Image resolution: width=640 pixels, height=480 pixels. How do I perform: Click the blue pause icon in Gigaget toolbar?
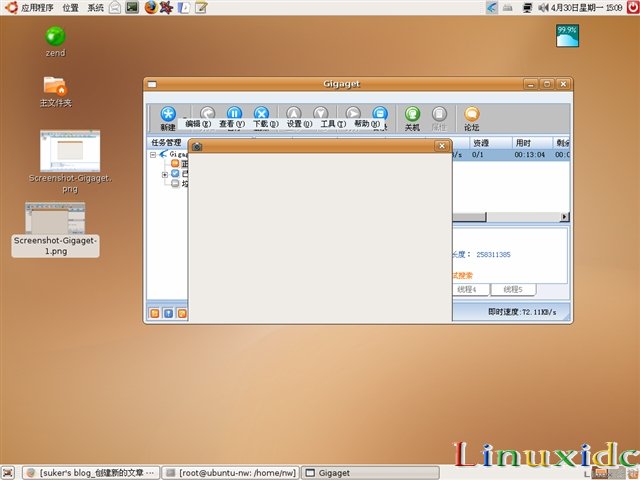click(x=234, y=114)
